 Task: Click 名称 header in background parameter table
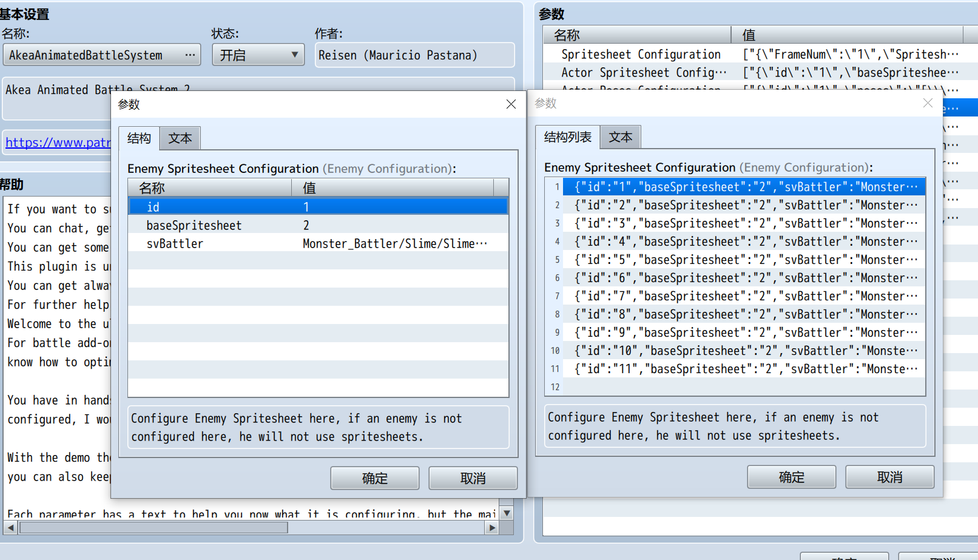point(637,35)
